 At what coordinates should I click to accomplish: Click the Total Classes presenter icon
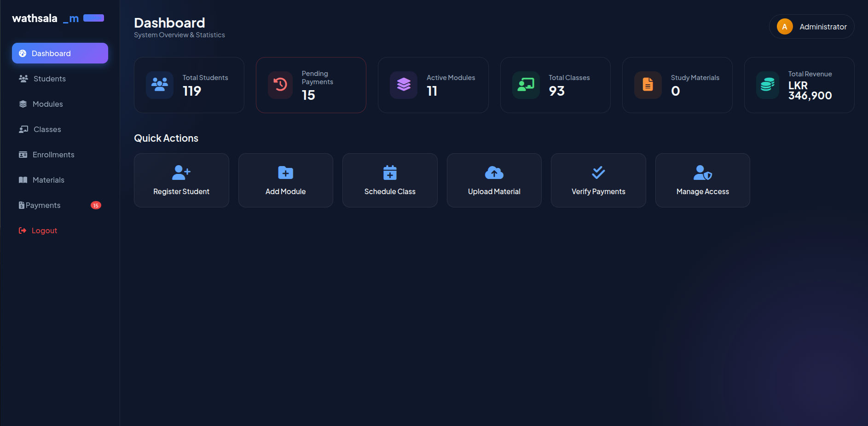pos(526,85)
